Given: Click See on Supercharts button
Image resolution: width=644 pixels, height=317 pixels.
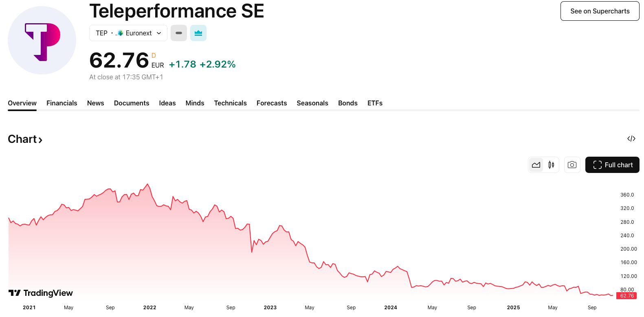Looking at the screenshot, I should pyautogui.click(x=600, y=11).
